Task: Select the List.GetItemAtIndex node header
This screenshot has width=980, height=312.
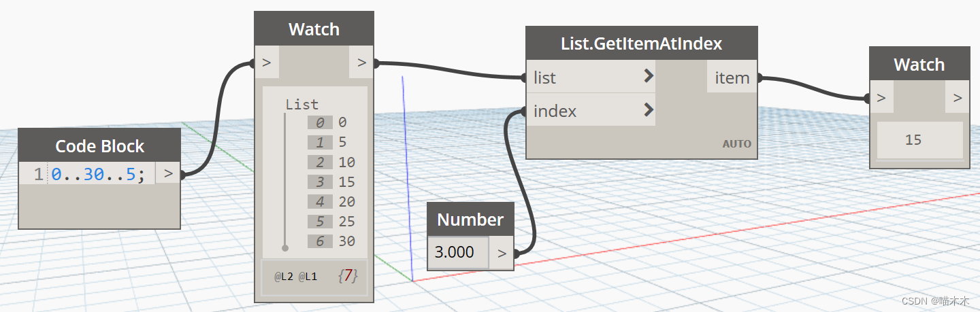Action: 642,44
